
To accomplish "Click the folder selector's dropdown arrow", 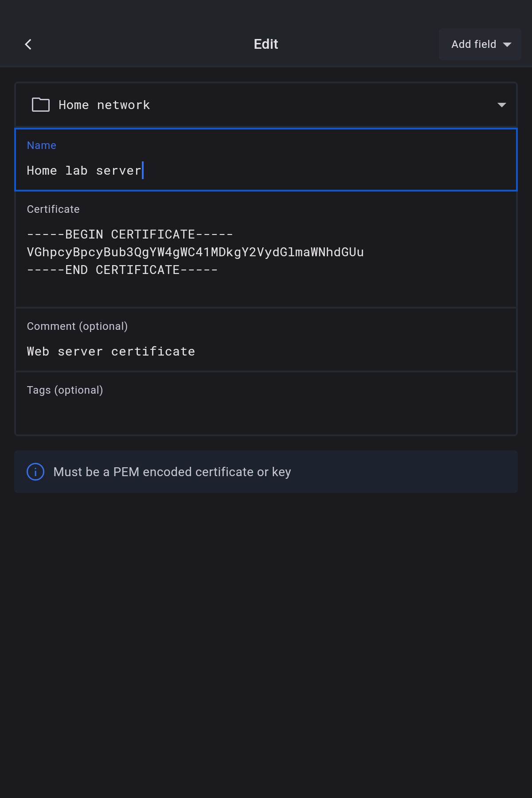I will (x=501, y=105).
